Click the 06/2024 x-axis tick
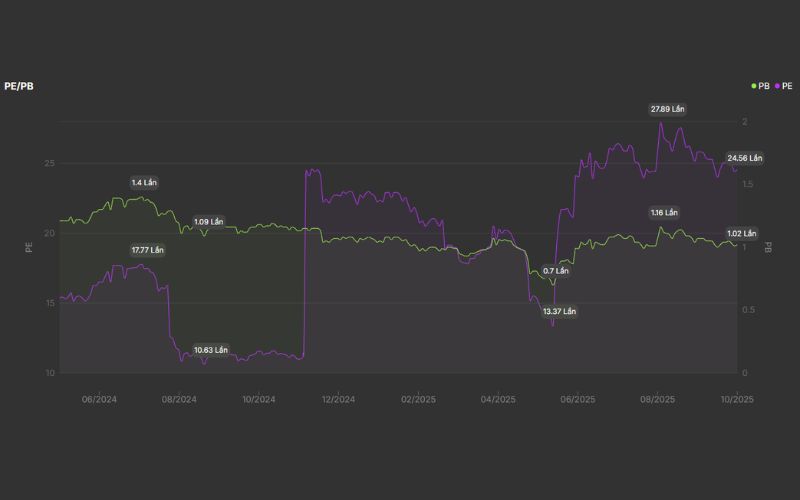800x500 pixels. [99, 399]
